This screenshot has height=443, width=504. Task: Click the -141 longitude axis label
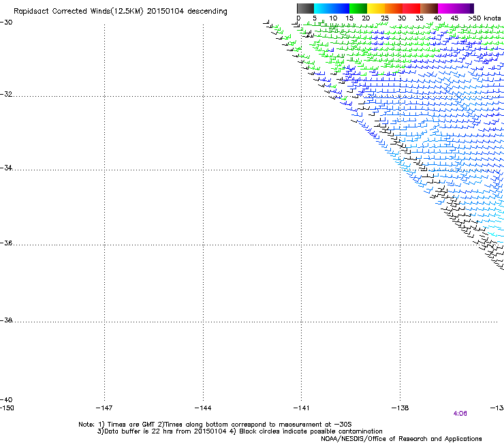point(301,408)
